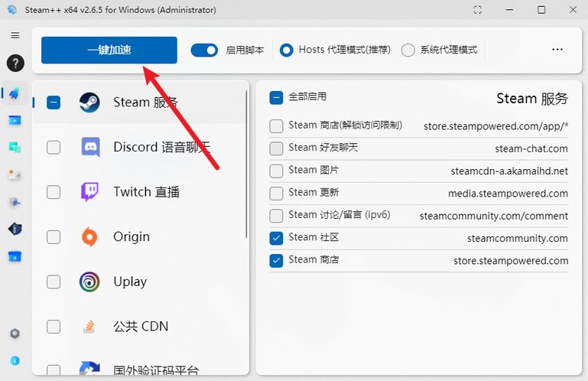Check the Discord 语音聊天 checkbox

click(54, 147)
